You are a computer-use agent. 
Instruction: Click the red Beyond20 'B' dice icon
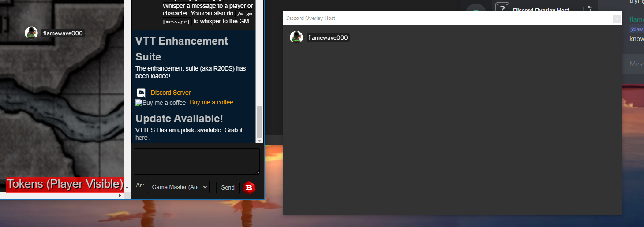click(249, 187)
